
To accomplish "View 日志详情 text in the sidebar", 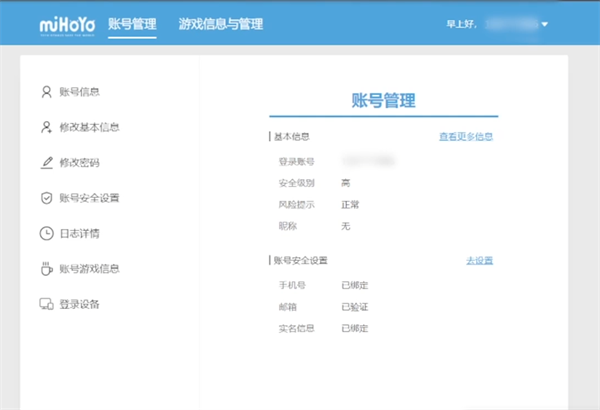I will 79,233.
